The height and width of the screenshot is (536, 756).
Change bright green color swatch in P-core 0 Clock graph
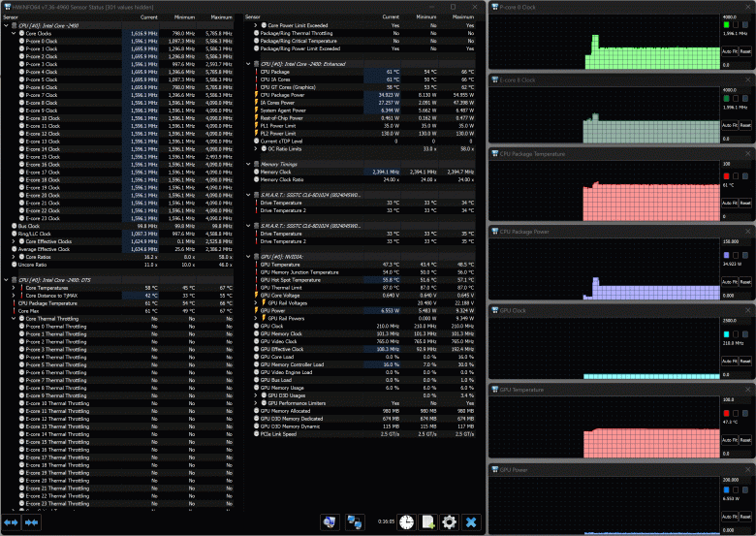tap(727, 24)
